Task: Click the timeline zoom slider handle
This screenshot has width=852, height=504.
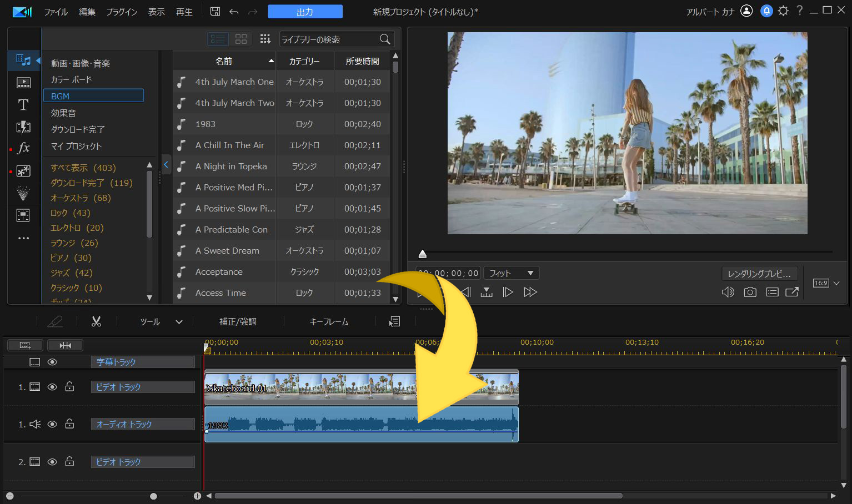Action: point(153,496)
